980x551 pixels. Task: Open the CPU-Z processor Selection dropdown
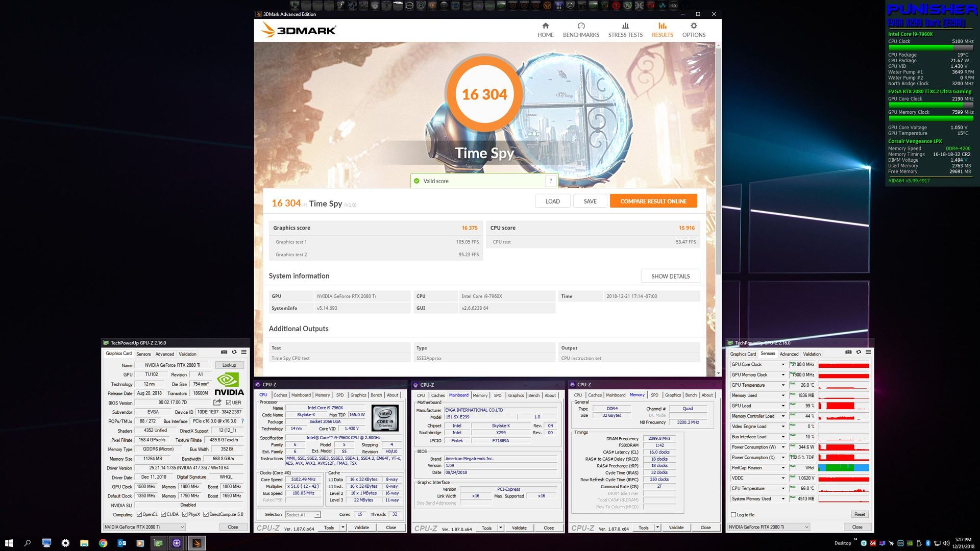click(303, 515)
